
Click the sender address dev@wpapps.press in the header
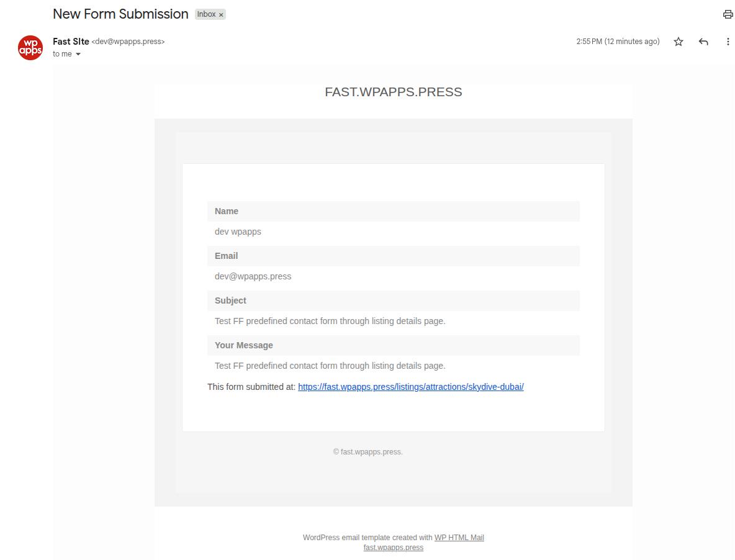tap(129, 42)
